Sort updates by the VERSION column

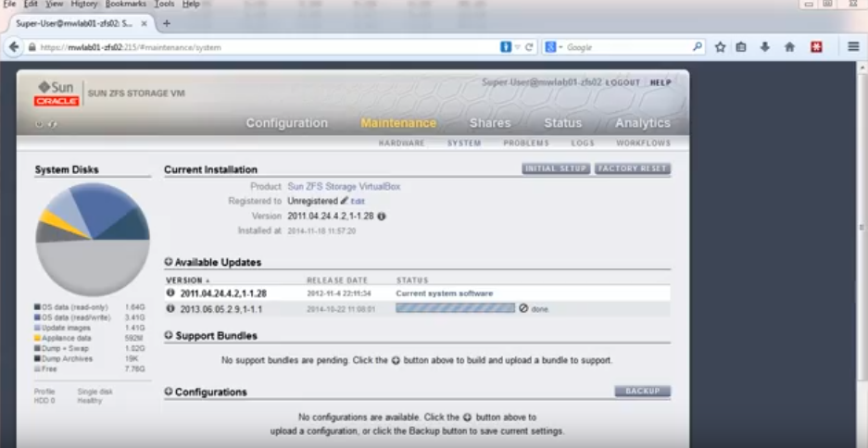pyautogui.click(x=188, y=280)
